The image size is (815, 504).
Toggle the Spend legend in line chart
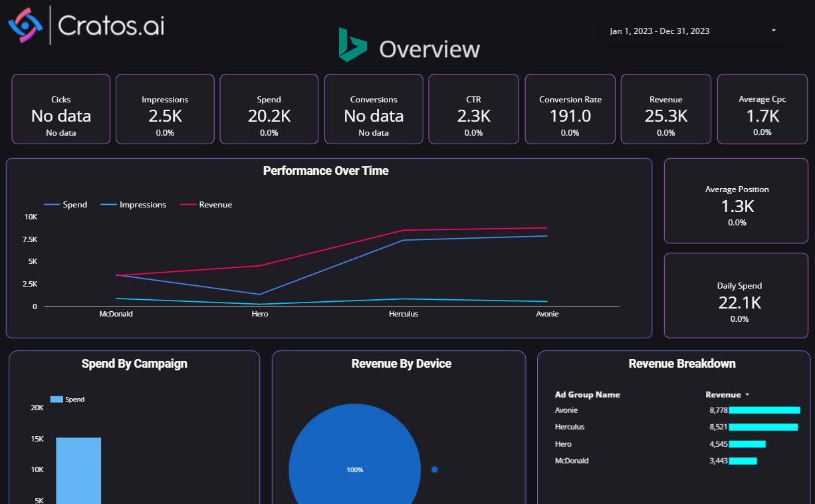click(x=66, y=205)
